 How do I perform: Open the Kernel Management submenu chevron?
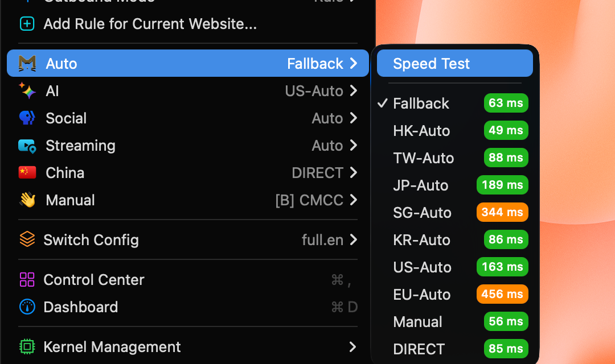pos(354,346)
